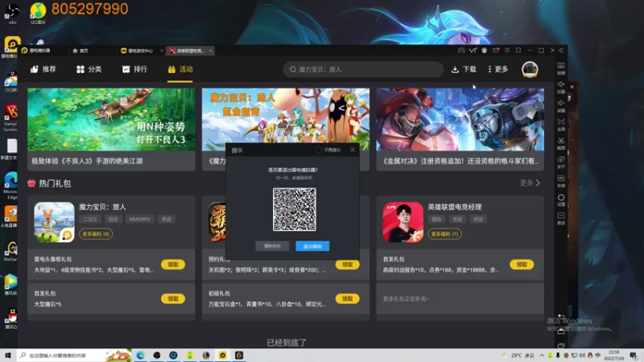Open the notification center in the taskbar

pos(634,355)
